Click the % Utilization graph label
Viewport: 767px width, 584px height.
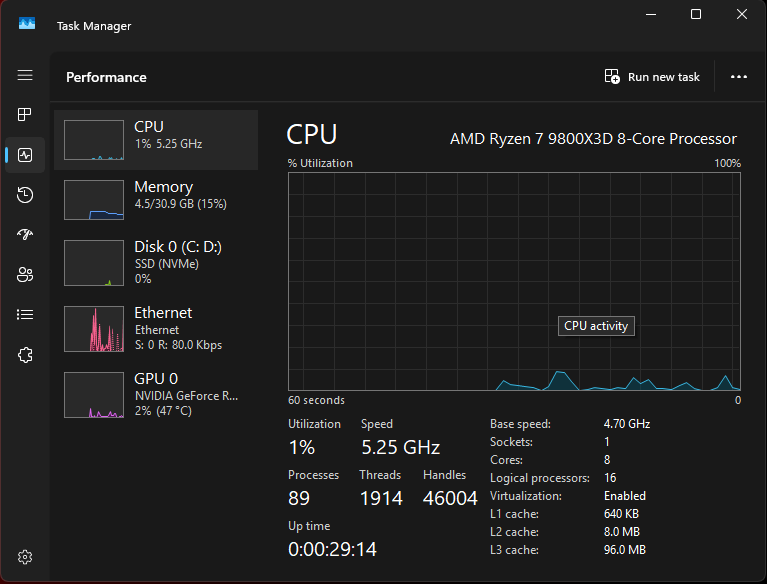click(320, 163)
